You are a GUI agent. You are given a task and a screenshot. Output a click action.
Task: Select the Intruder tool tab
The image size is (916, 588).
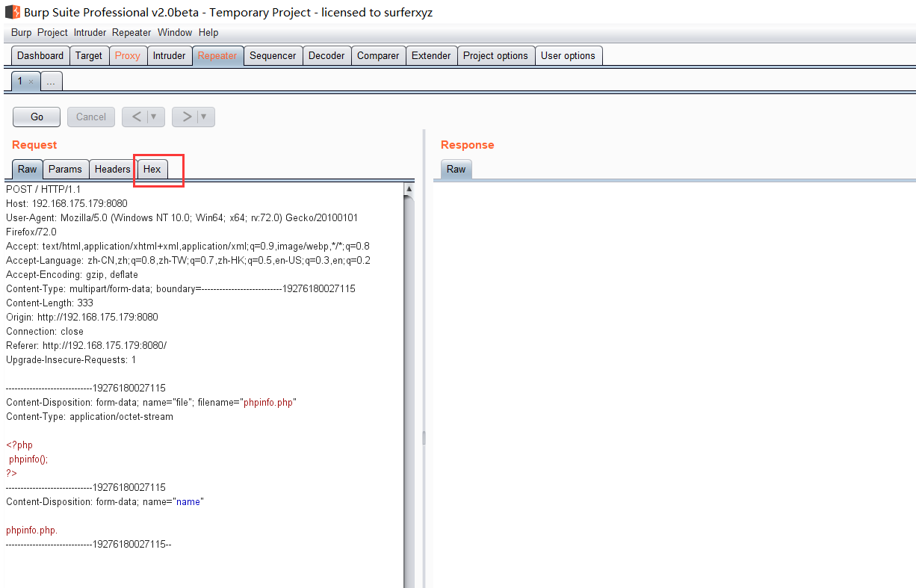point(170,56)
